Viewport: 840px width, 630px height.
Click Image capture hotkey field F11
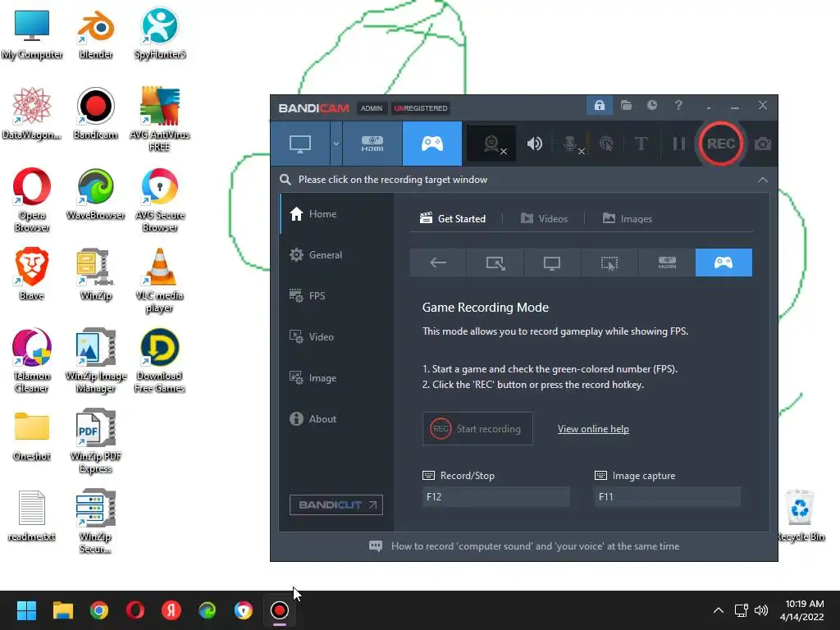coord(668,497)
